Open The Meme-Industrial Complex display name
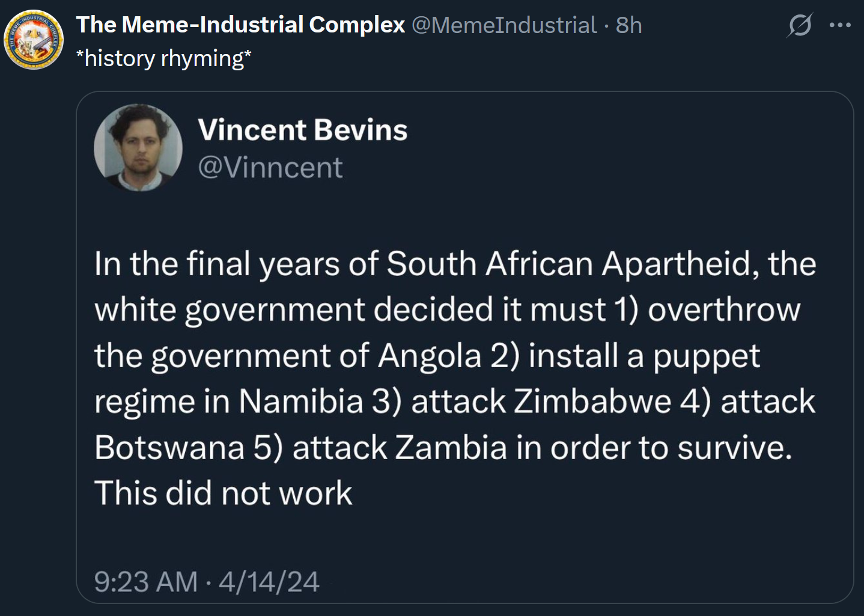864x616 pixels. [240, 25]
